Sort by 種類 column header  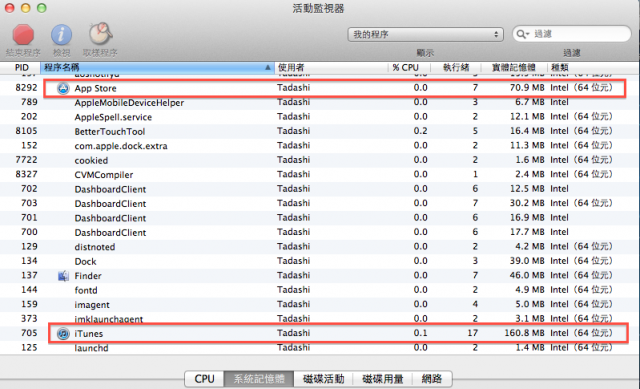[593, 67]
